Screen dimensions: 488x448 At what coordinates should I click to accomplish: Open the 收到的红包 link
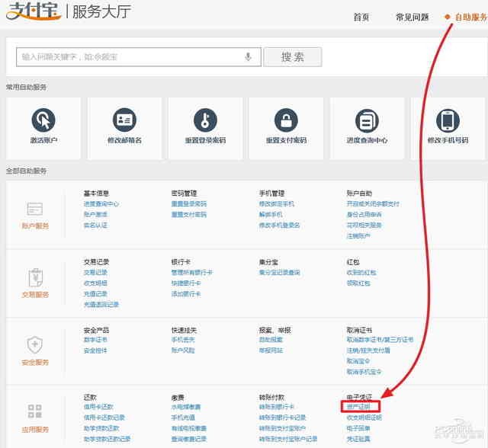click(361, 273)
